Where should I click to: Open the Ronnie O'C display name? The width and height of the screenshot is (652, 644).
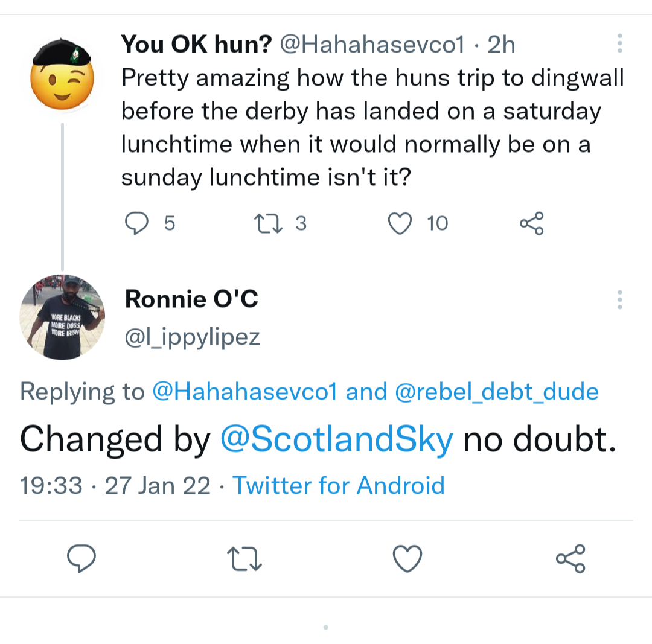point(191,299)
